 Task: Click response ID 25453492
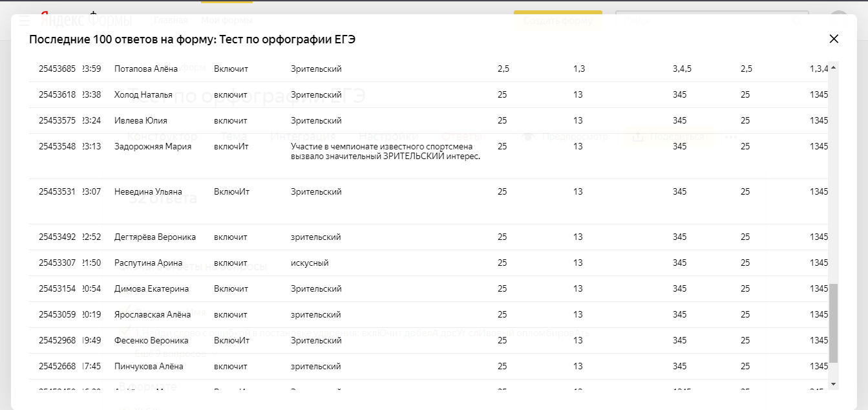pyautogui.click(x=57, y=237)
